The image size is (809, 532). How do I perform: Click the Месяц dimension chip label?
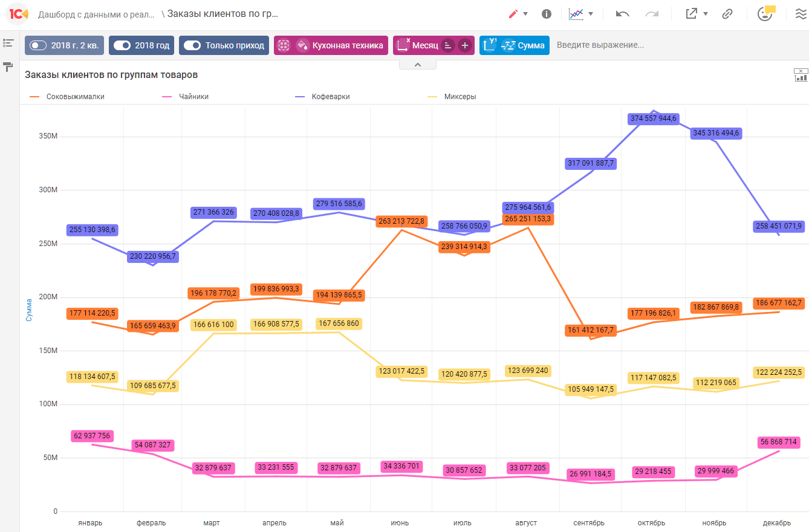(425, 45)
